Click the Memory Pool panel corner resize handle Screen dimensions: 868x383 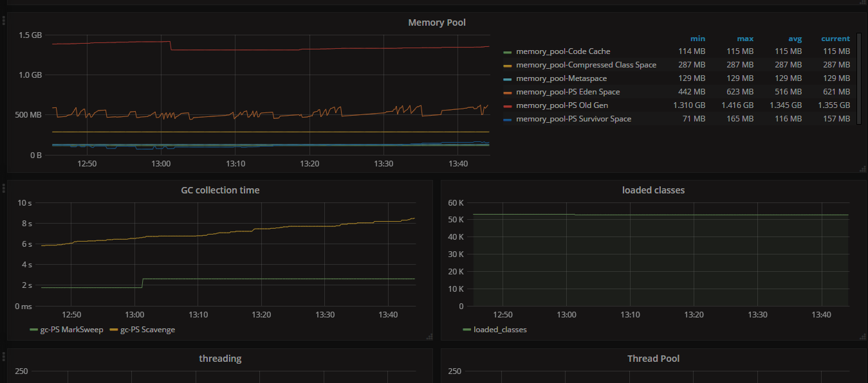click(863, 168)
